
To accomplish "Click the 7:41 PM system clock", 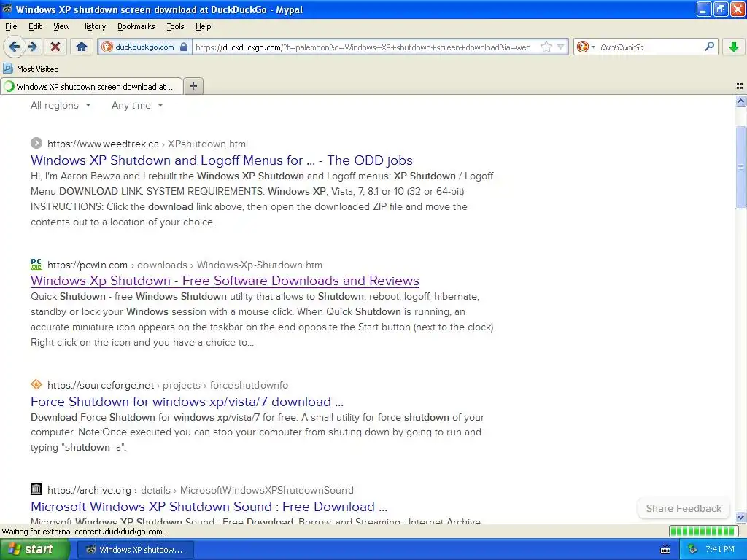I will [x=720, y=549].
